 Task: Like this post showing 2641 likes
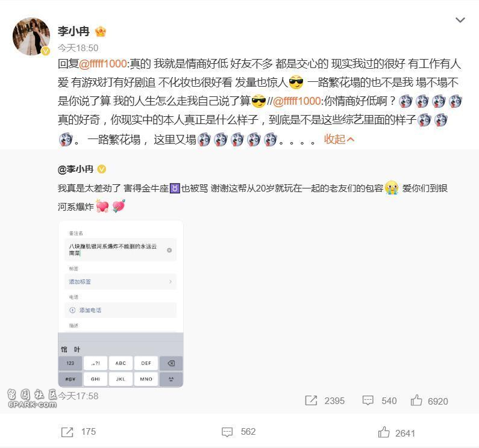pyautogui.click(x=384, y=432)
